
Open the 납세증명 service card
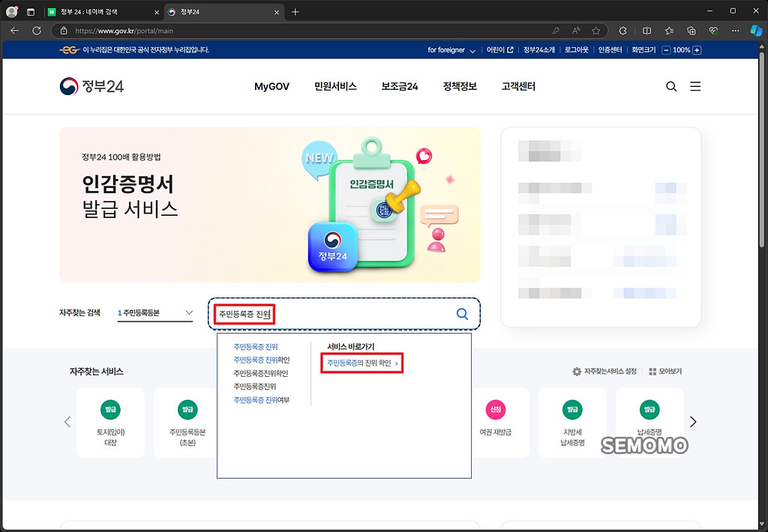point(649,423)
